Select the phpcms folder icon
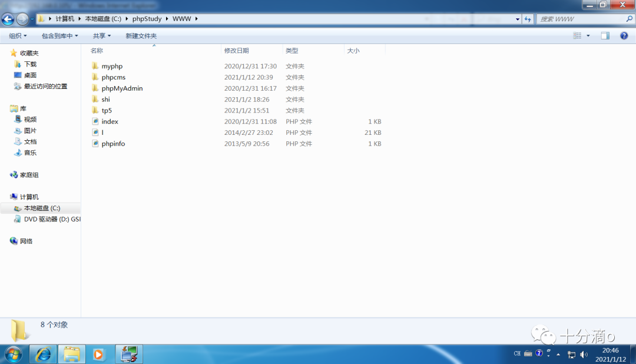The height and width of the screenshot is (364, 636). [95, 77]
